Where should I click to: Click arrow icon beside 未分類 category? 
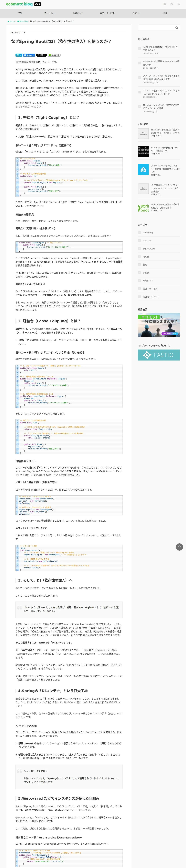(x=139, y=273)
